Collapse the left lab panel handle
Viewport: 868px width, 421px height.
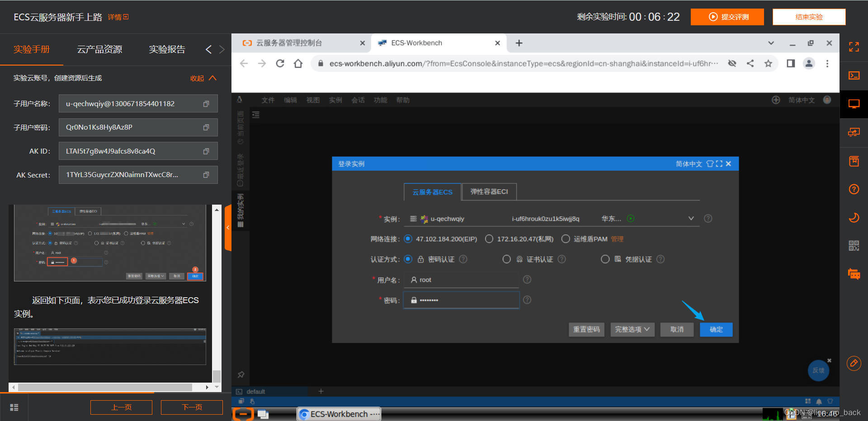pyautogui.click(x=228, y=228)
